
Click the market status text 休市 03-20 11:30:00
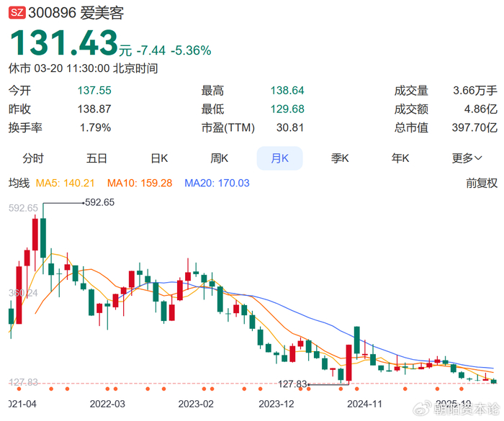(x=59, y=68)
